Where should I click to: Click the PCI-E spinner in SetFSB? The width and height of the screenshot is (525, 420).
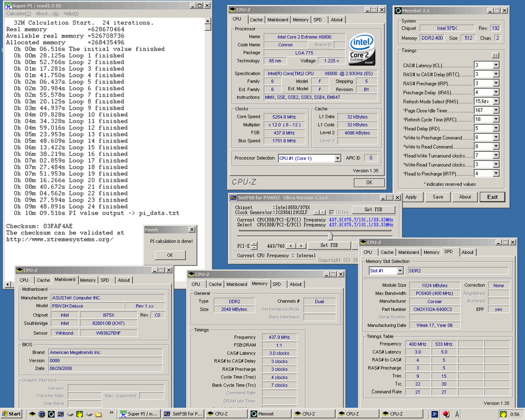pyautogui.click(x=254, y=246)
